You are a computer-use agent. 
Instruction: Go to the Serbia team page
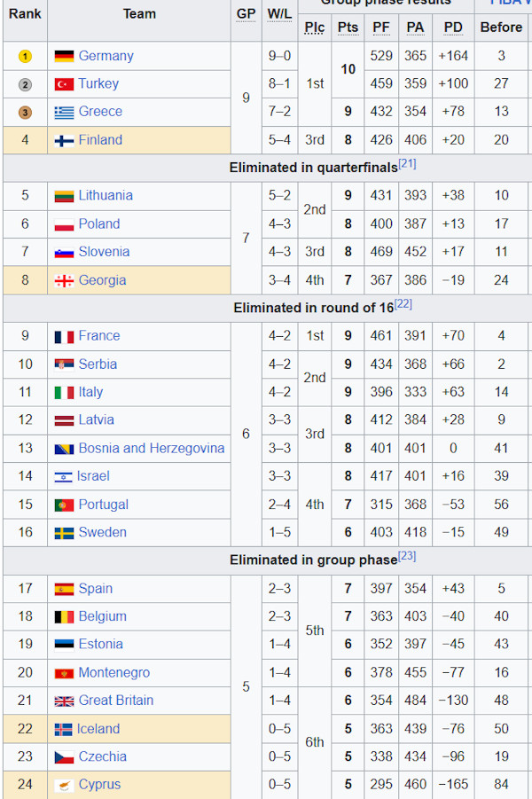tap(98, 364)
